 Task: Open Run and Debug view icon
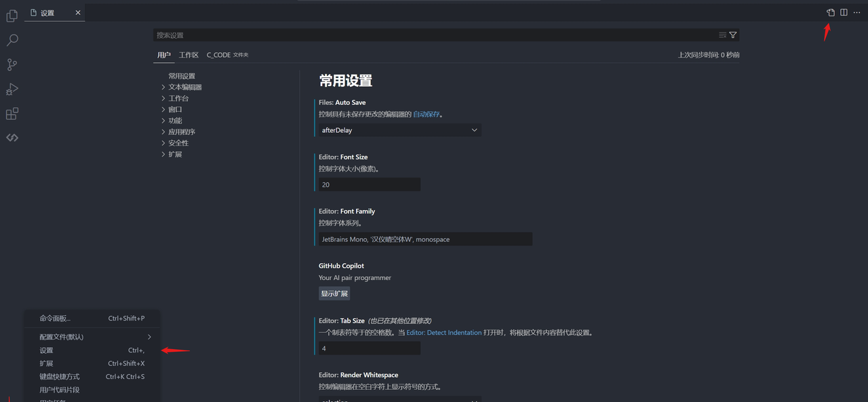click(12, 89)
